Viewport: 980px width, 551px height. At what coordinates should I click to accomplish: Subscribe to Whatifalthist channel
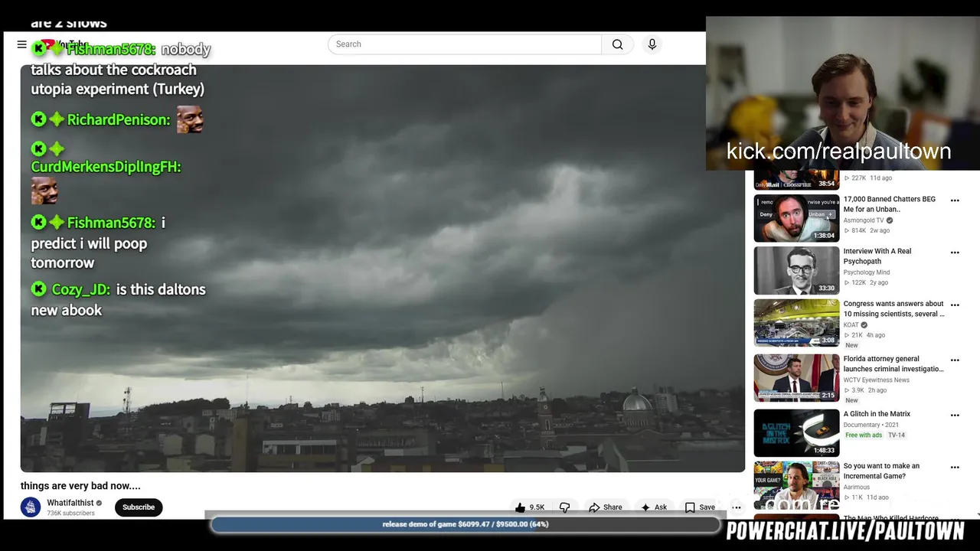(139, 507)
